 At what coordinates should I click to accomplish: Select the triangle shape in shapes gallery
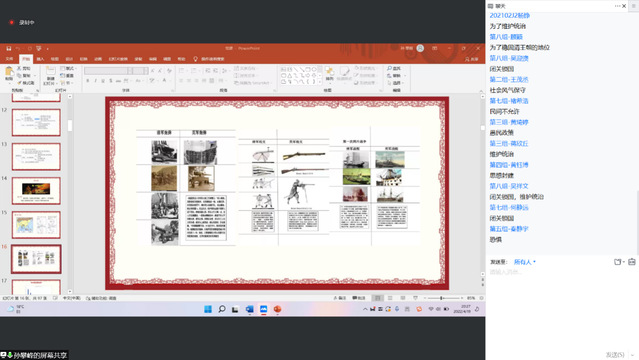(x=289, y=75)
